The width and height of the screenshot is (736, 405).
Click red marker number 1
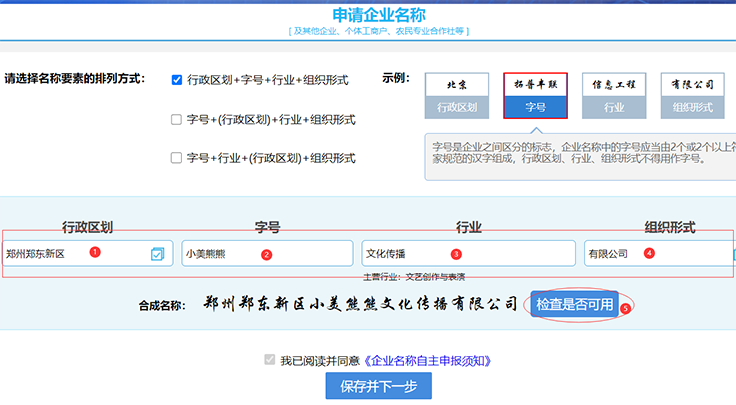tap(94, 252)
